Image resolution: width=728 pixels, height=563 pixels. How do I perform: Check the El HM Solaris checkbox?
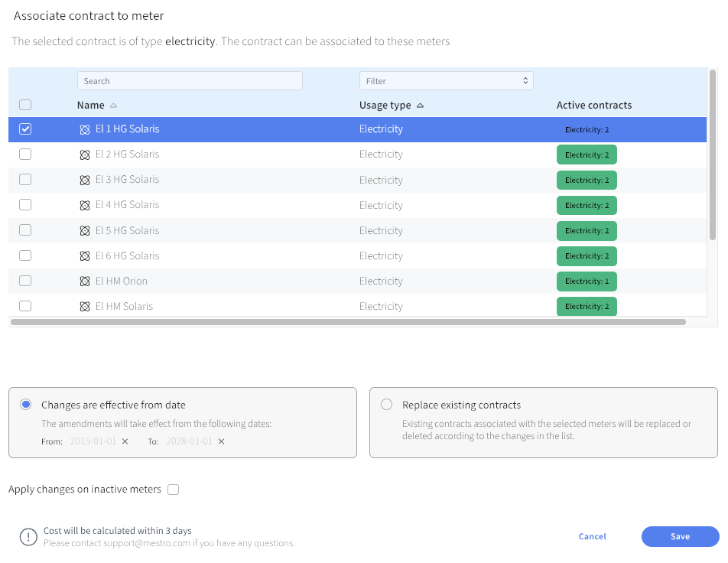click(x=25, y=306)
